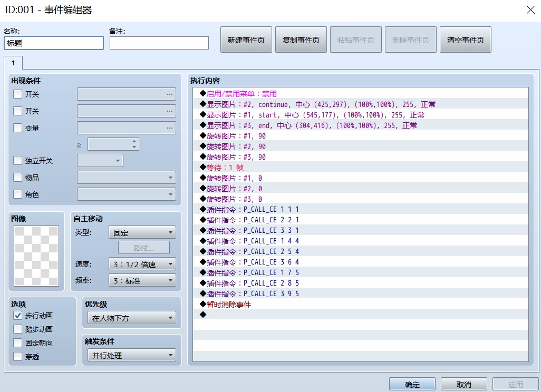Select plugin command P_CALL_CE 3 6 4

tap(361, 262)
